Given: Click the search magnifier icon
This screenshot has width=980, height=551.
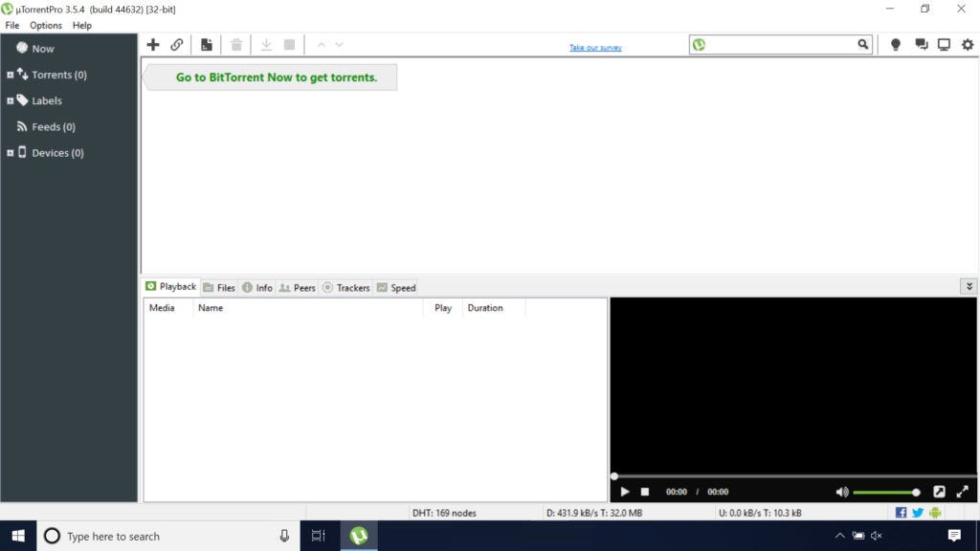Looking at the screenshot, I should point(862,44).
